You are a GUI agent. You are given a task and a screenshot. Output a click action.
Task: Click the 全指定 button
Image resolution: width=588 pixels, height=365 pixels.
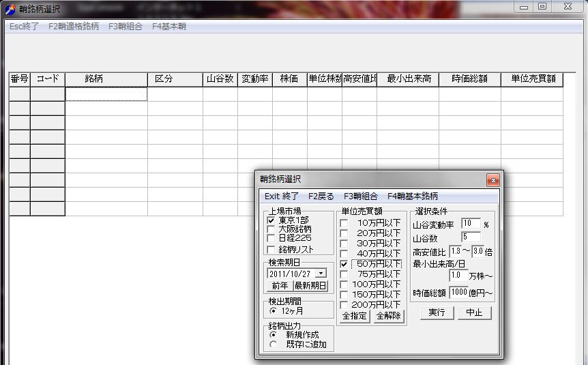355,316
